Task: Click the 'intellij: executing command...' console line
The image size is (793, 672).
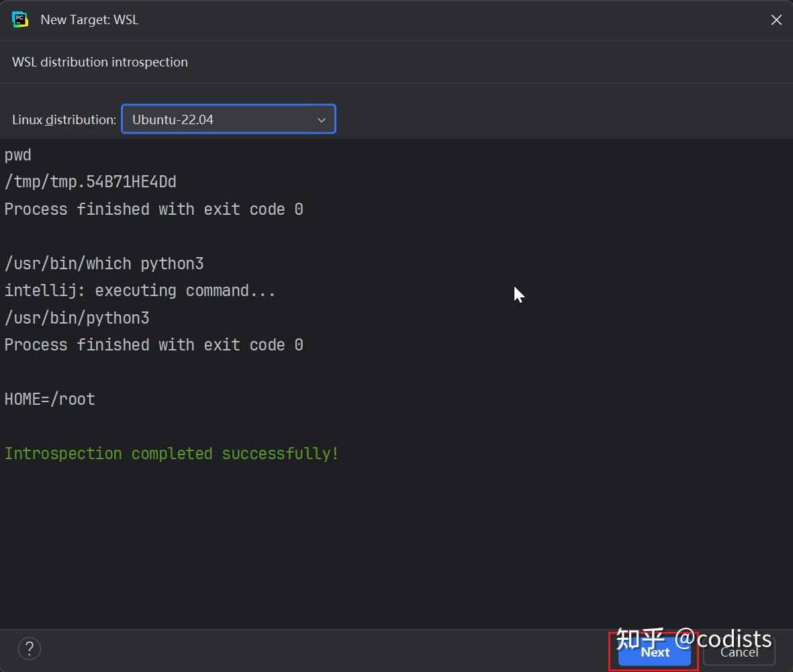Action: pos(140,290)
